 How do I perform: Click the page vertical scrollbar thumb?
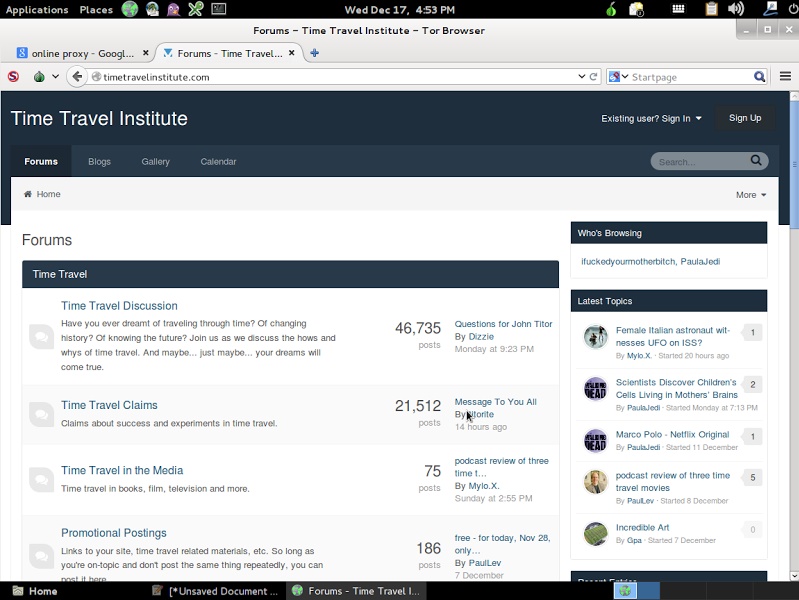click(x=794, y=163)
